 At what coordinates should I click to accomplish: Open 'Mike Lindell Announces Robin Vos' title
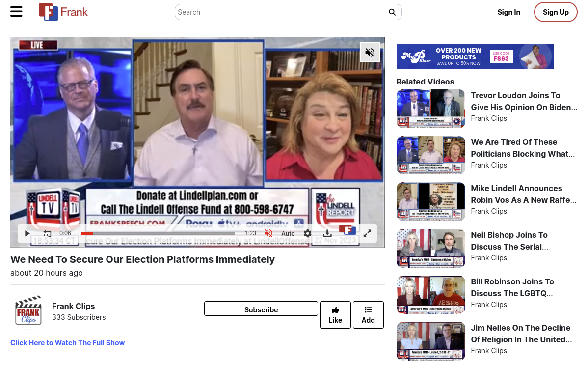pyautogui.click(x=524, y=194)
